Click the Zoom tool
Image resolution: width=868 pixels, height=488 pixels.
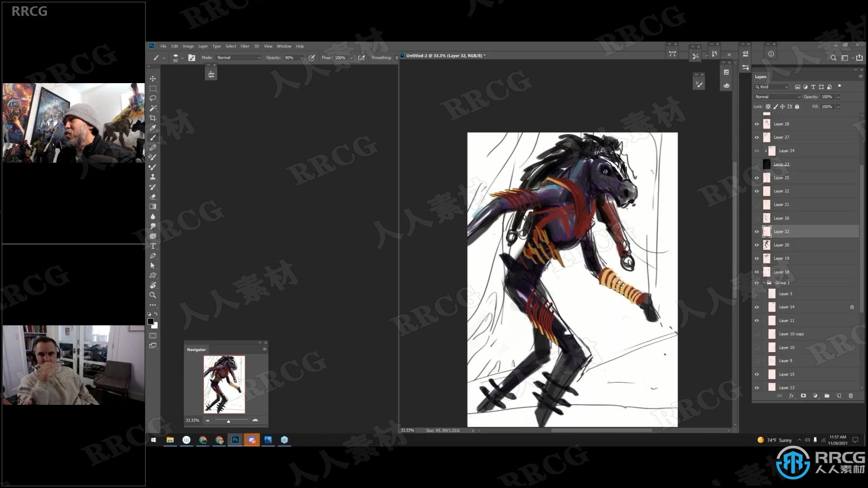pyautogui.click(x=153, y=295)
